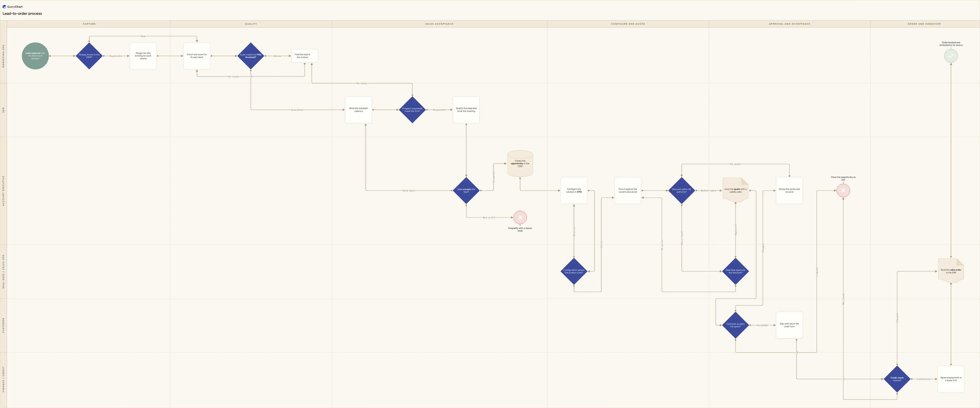Click the Conditions edge label

point(924,379)
